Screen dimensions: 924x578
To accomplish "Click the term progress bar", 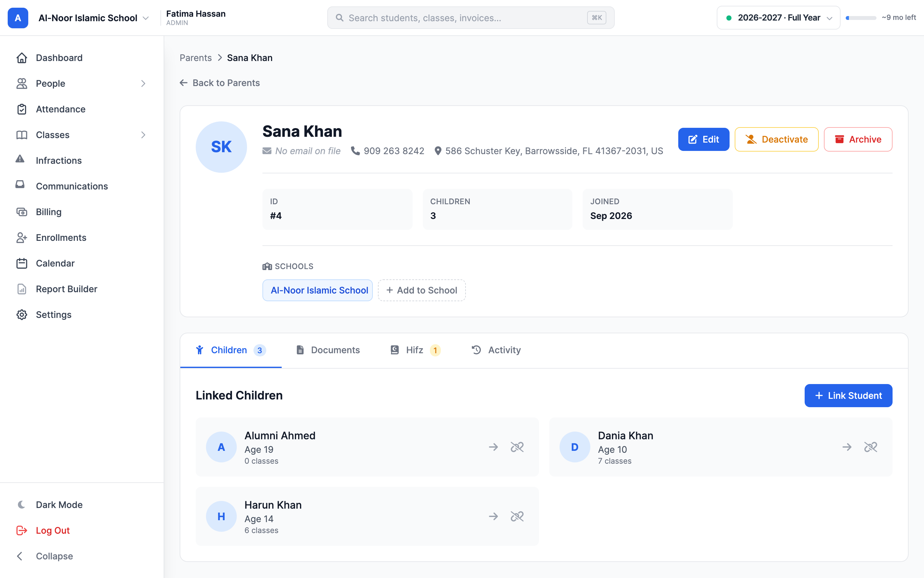I will 860,18.
